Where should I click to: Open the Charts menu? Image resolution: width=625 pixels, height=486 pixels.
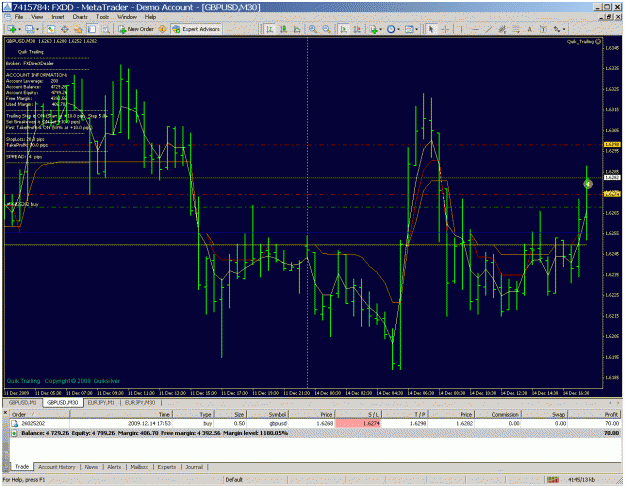80,17
